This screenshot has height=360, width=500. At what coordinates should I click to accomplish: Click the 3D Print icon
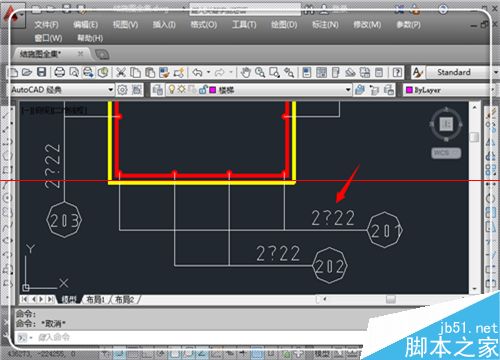click(x=103, y=72)
